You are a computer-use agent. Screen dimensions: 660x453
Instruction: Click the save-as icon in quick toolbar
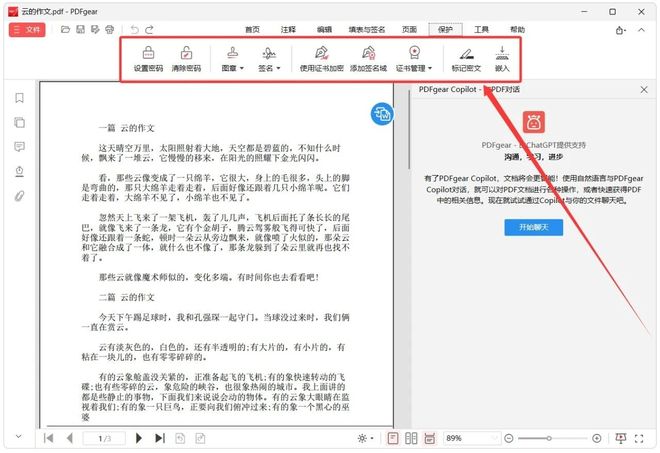tap(95, 29)
